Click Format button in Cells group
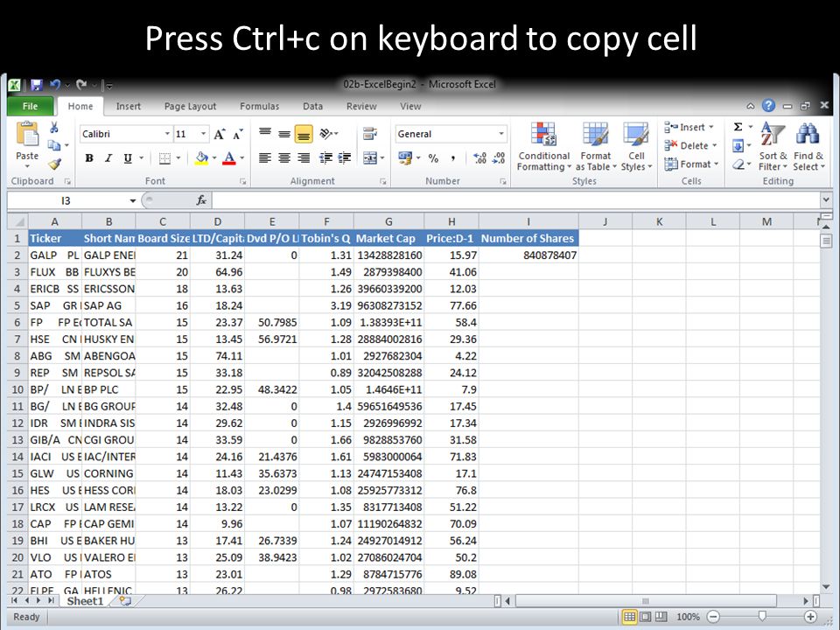 click(691, 164)
